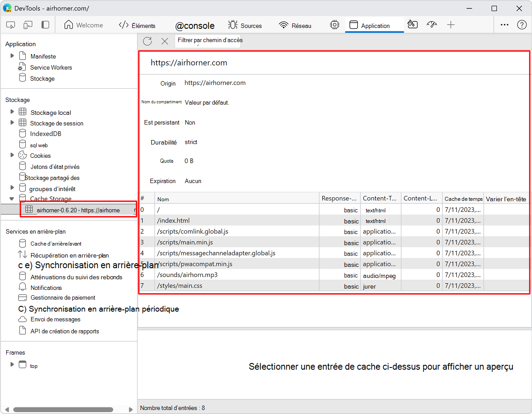Select the /scripts/comlink.global.js row

[333, 231]
